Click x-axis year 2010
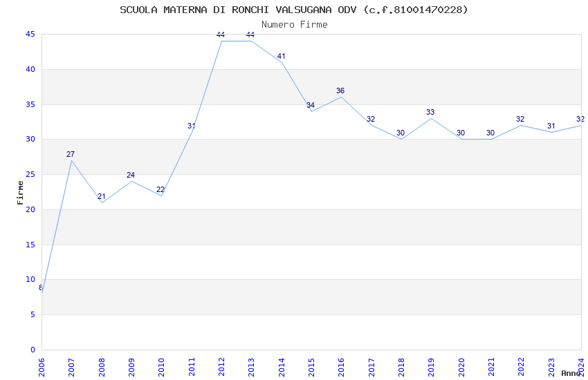 tap(162, 368)
